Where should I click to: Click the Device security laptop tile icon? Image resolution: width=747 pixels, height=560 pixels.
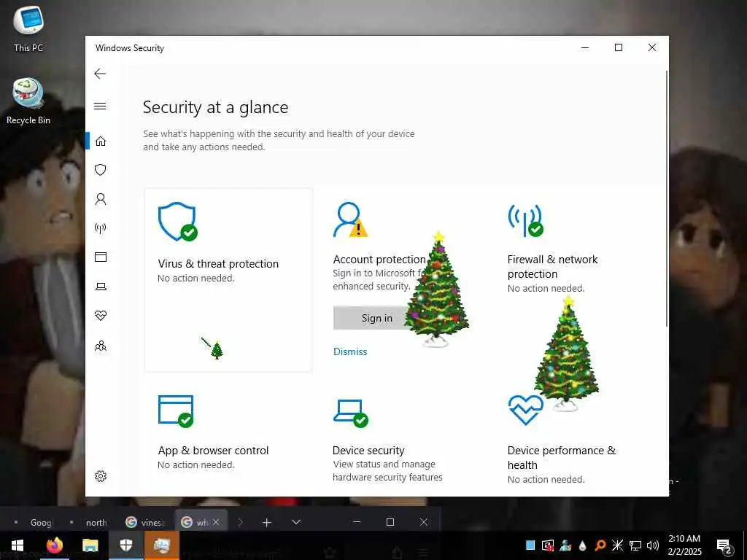coord(351,413)
